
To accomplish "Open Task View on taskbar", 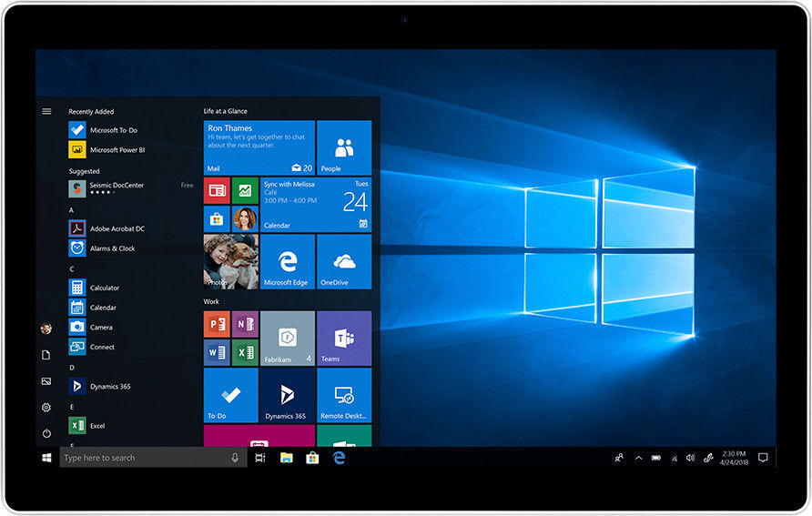I will [260, 458].
